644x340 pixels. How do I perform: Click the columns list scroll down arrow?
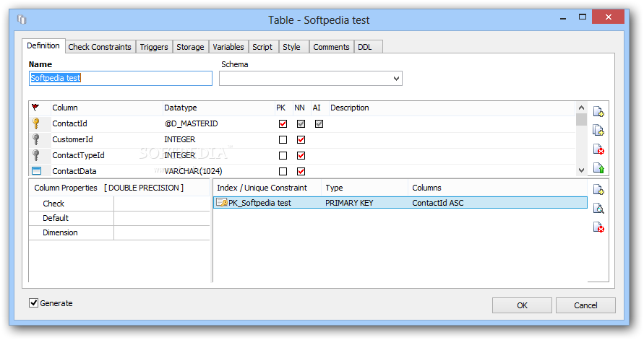(x=581, y=170)
